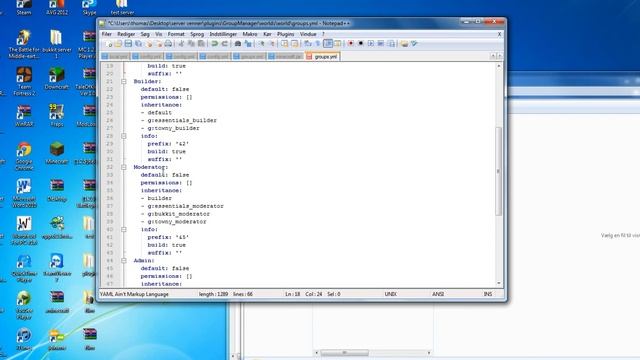Click the "prefix: '&5'" line
Viewport: 640px width, 360px height.
click(x=168, y=237)
